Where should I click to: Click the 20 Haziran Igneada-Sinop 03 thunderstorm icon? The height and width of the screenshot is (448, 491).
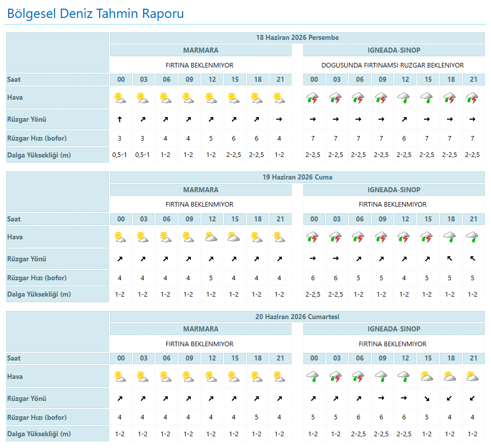(x=336, y=376)
